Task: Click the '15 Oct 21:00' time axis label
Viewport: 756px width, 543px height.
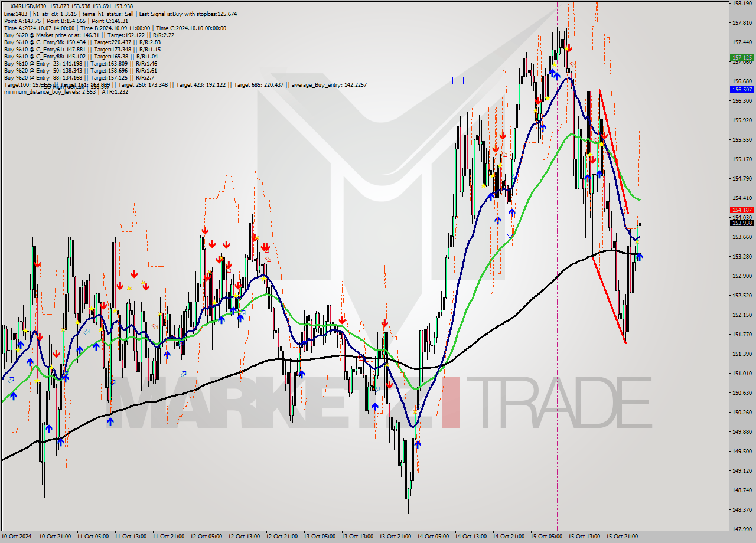Action: point(622,537)
